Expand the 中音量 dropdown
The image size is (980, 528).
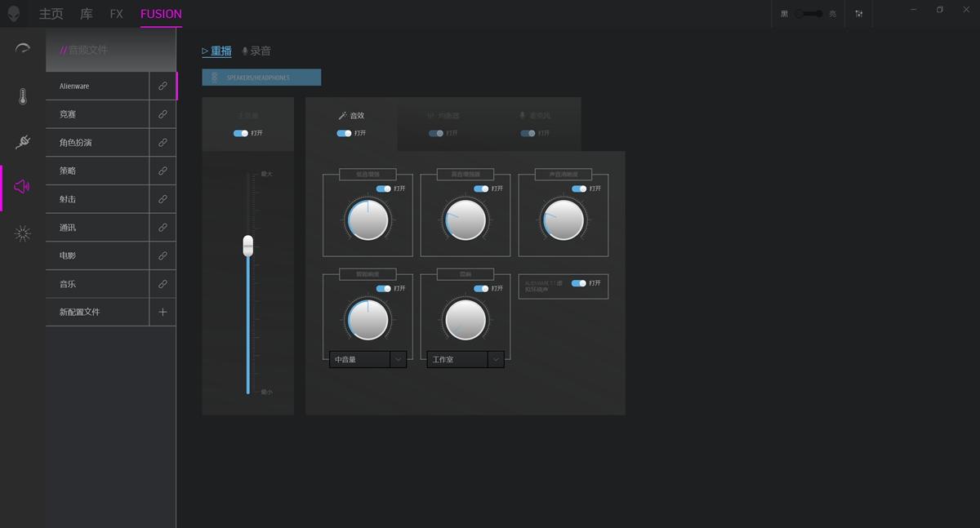pyautogui.click(x=398, y=359)
